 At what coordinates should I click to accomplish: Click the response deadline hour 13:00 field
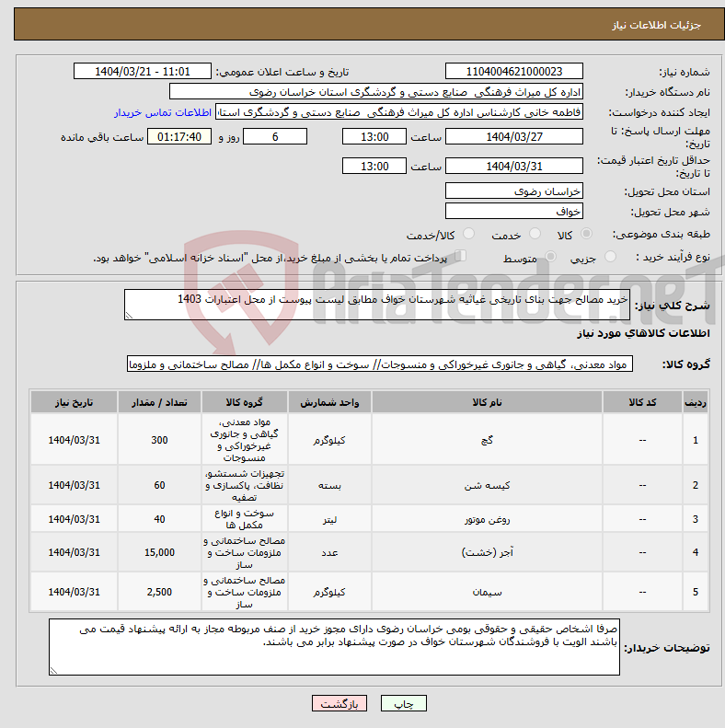pos(374,136)
